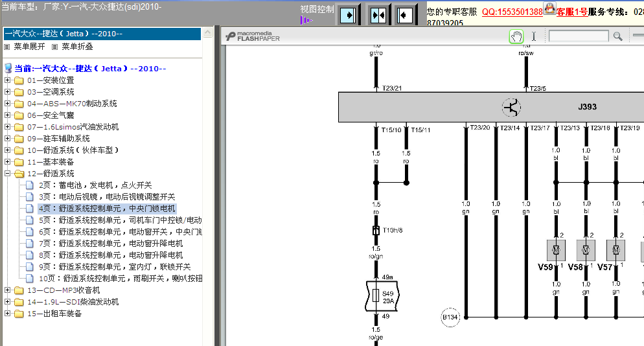
Task: Click the first view control arrow button
Action: click(349, 16)
